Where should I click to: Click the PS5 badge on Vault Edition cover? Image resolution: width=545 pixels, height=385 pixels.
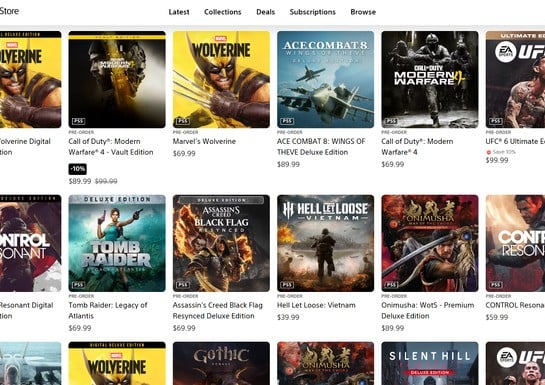[79, 121]
